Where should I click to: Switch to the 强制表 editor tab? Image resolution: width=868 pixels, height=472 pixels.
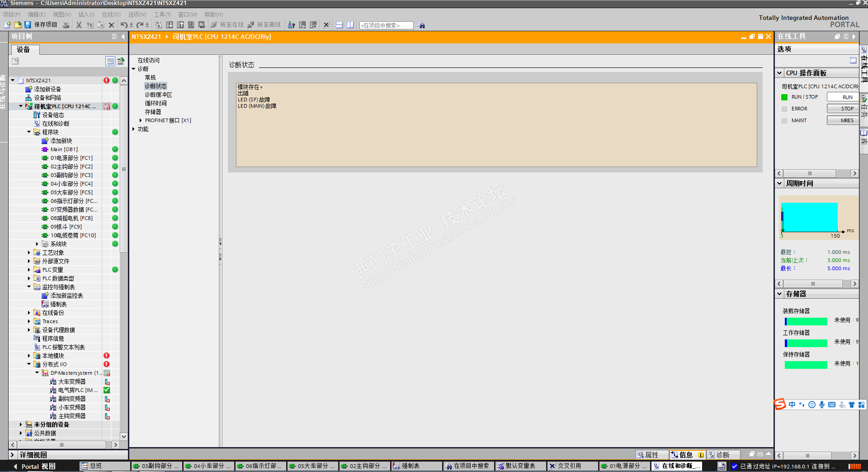tap(416, 466)
